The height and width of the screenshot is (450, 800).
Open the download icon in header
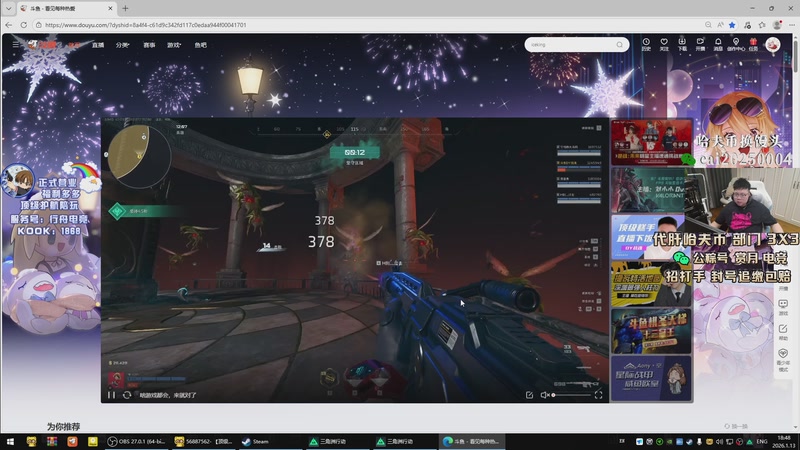682,44
